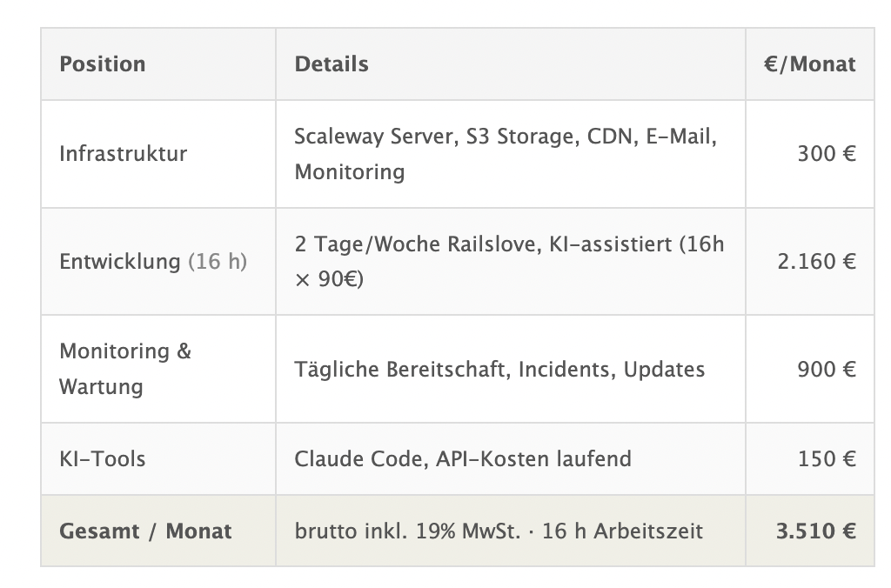The image size is (891, 588).
Task: Select the Monitoring & Wartung cell
Action: [125, 370]
